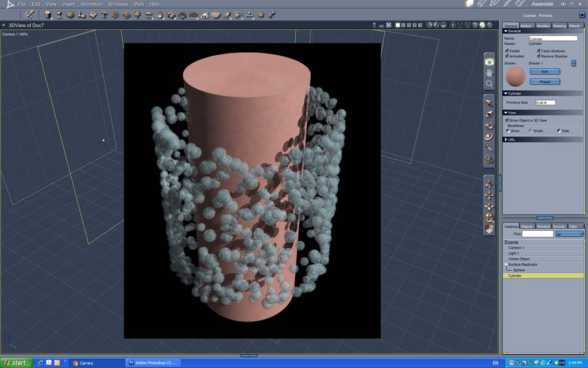
Task: Select the Smart backfaces radio button
Action: point(531,131)
